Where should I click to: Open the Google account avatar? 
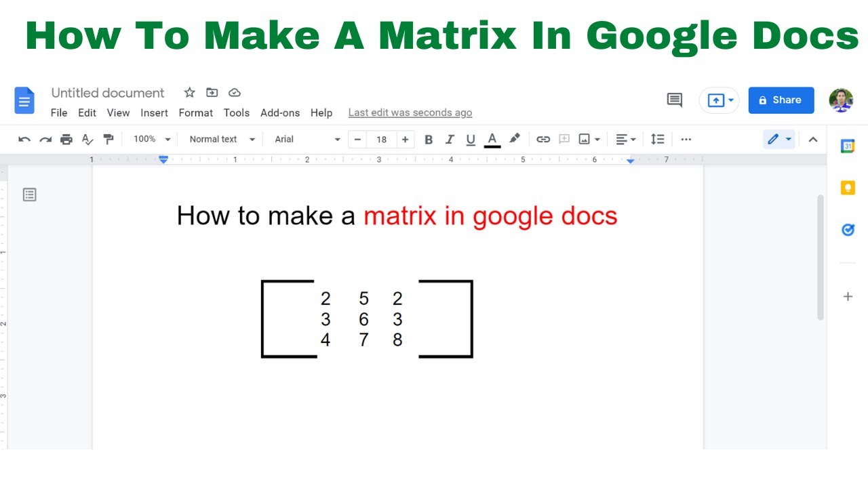[x=841, y=100]
